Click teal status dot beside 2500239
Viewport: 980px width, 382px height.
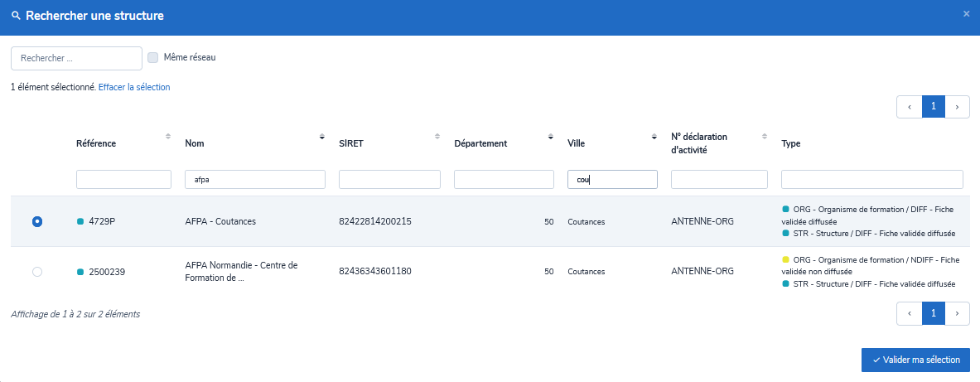click(80, 272)
